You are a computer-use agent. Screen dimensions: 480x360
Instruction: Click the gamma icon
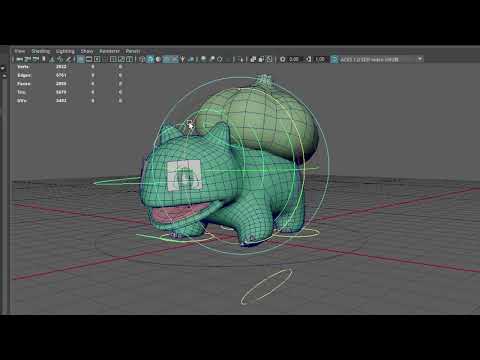click(308, 59)
